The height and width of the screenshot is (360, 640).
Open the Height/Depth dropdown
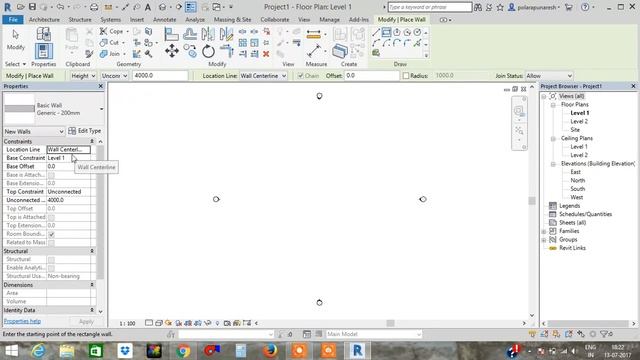click(x=83, y=76)
